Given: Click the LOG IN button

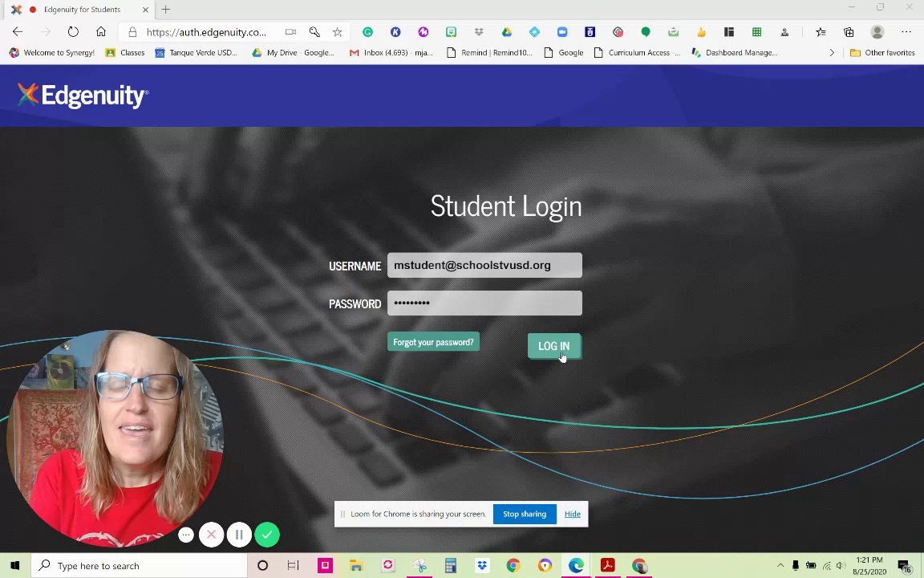Looking at the screenshot, I should coord(554,346).
